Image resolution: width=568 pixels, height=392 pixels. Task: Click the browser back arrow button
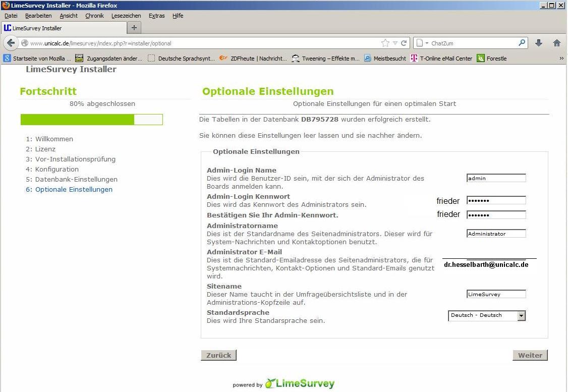tap(11, 43)
